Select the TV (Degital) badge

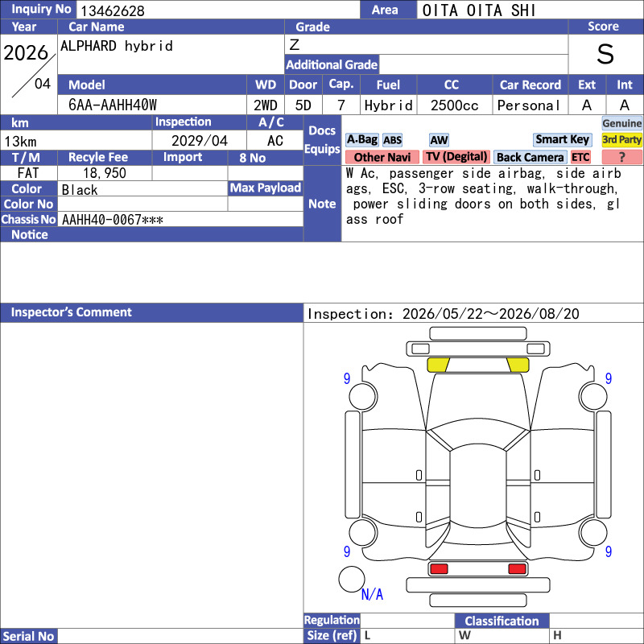pyautogui.click(x=456, y=157)
